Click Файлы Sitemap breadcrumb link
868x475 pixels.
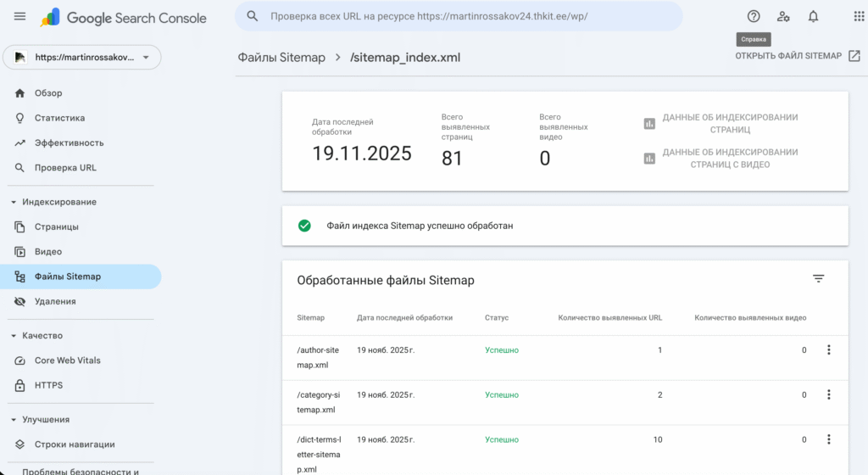tap(281, 58)
